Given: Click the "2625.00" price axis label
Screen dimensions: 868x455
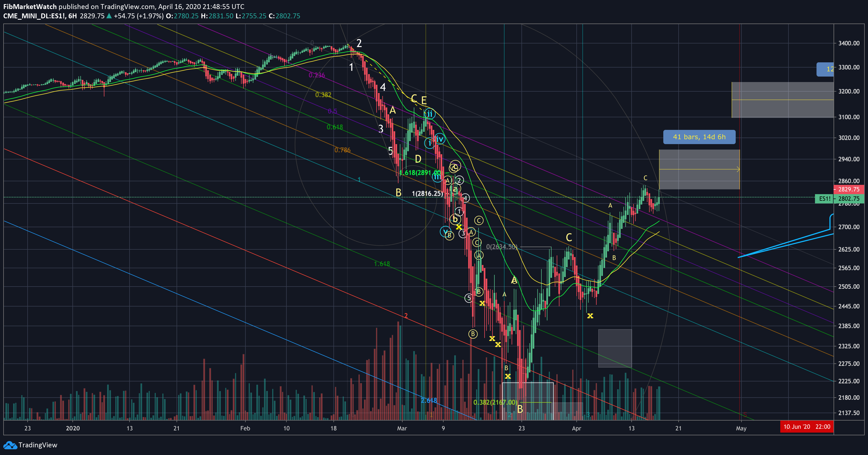Looking at the screenshot, I should point(849,249).
